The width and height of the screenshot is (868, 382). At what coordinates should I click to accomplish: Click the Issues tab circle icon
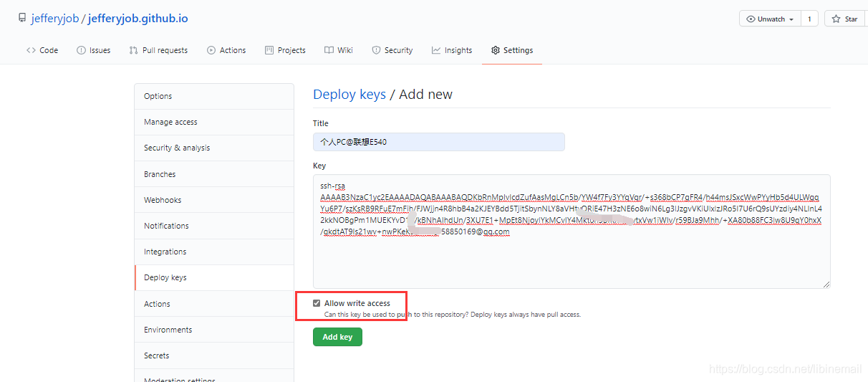pyautogui.click(x=81, y=50)
